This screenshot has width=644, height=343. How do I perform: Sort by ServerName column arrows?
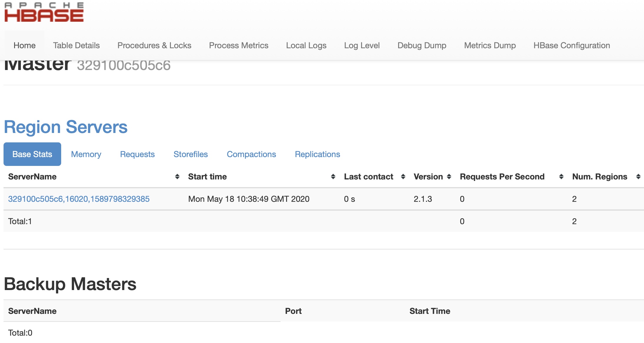(x=177, y=177)
